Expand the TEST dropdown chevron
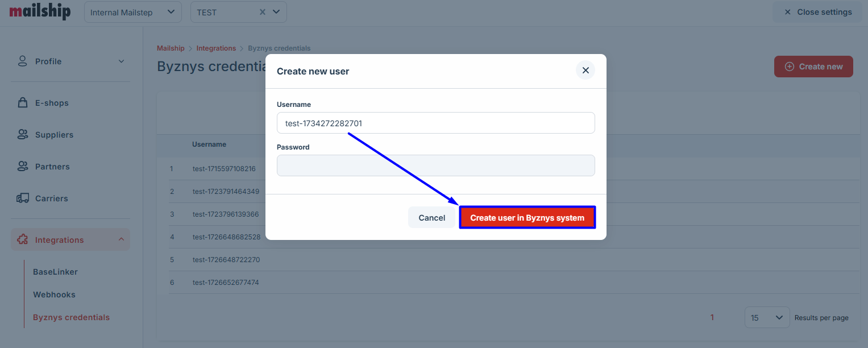This screenshot has height=348, width=868. 276,12
